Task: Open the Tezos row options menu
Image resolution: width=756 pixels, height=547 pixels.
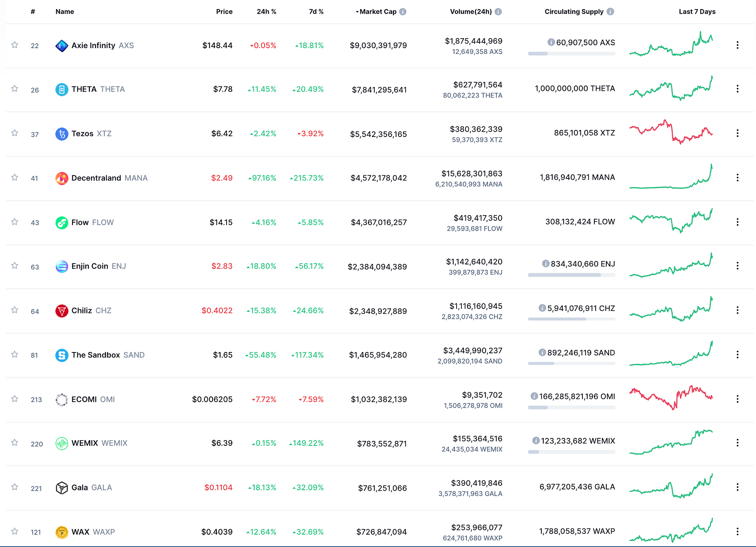Action: point(737,133)
